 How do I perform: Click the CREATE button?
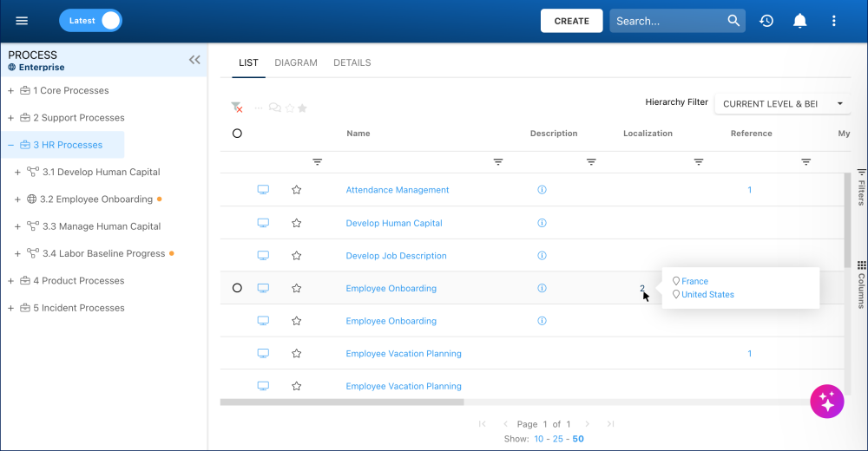click(571, 21)
